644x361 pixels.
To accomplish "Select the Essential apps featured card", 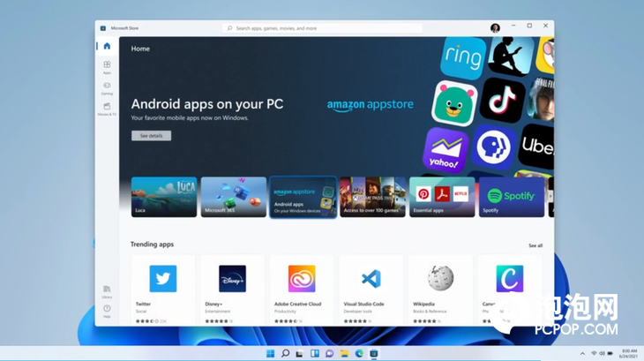I will click(x=442, y=197).
